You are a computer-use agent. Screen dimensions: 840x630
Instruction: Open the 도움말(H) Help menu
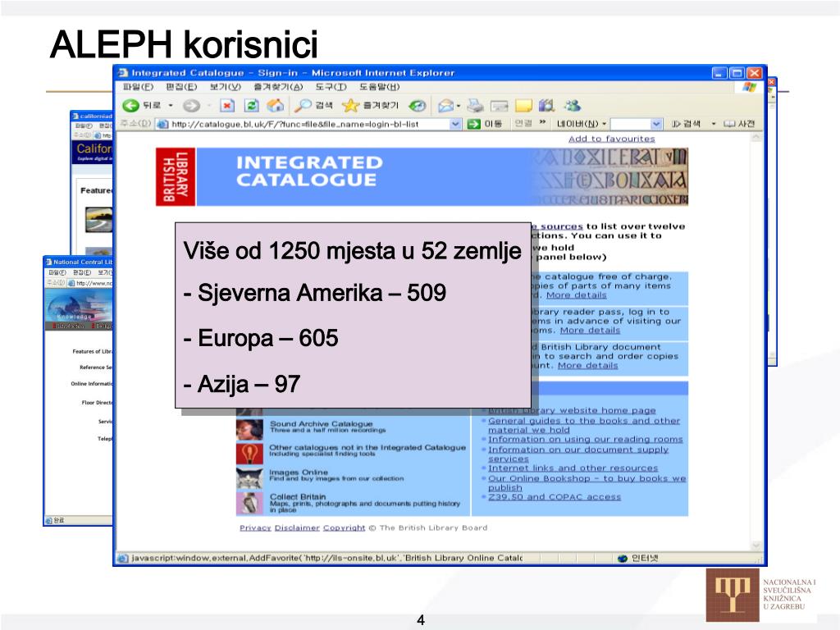click(x=379, y=87)
